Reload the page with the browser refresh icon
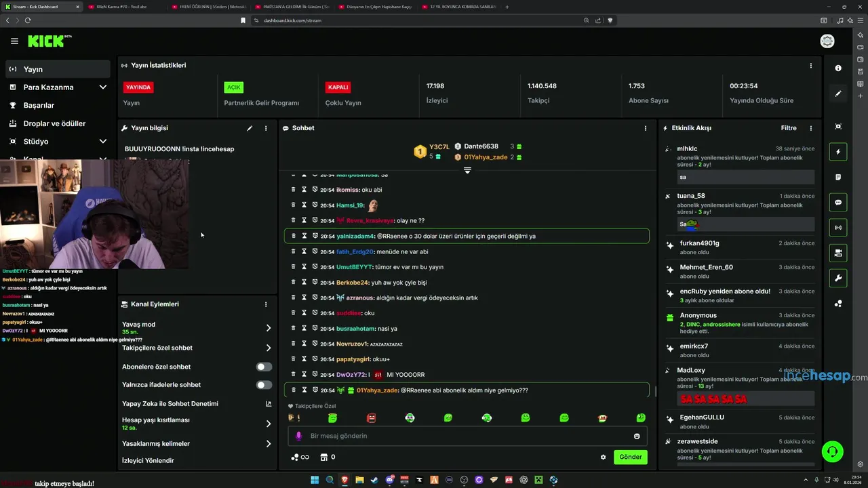Screen dimensions: 868x488 (28, 20)
